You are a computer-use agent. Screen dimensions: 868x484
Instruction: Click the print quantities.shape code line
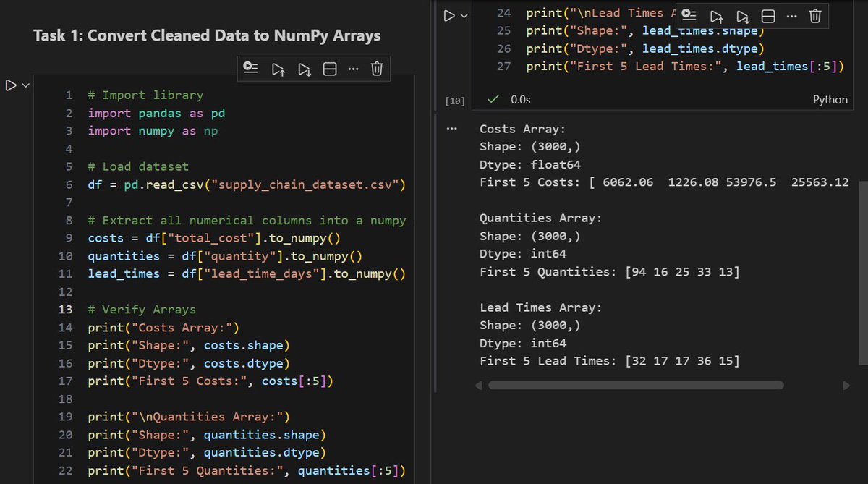pyautogui.click(x=207, y=434)
